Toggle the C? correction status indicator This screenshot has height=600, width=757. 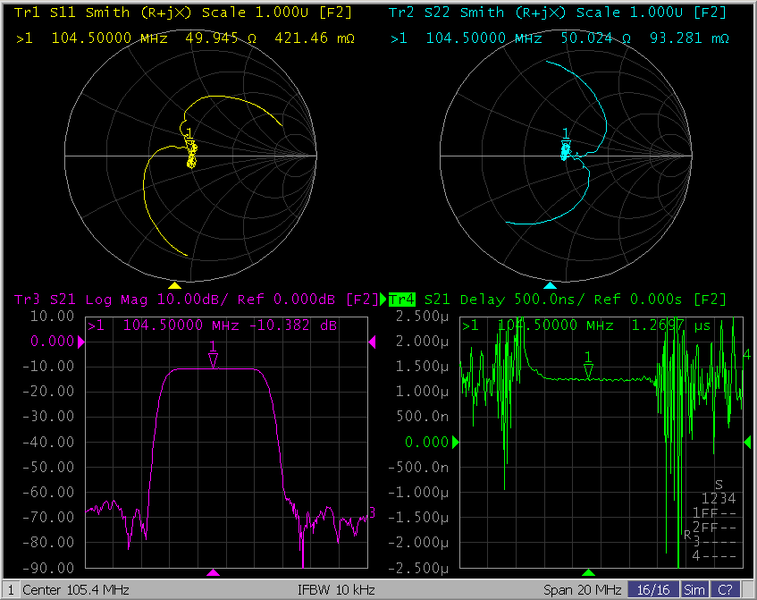tap(725, 590)
